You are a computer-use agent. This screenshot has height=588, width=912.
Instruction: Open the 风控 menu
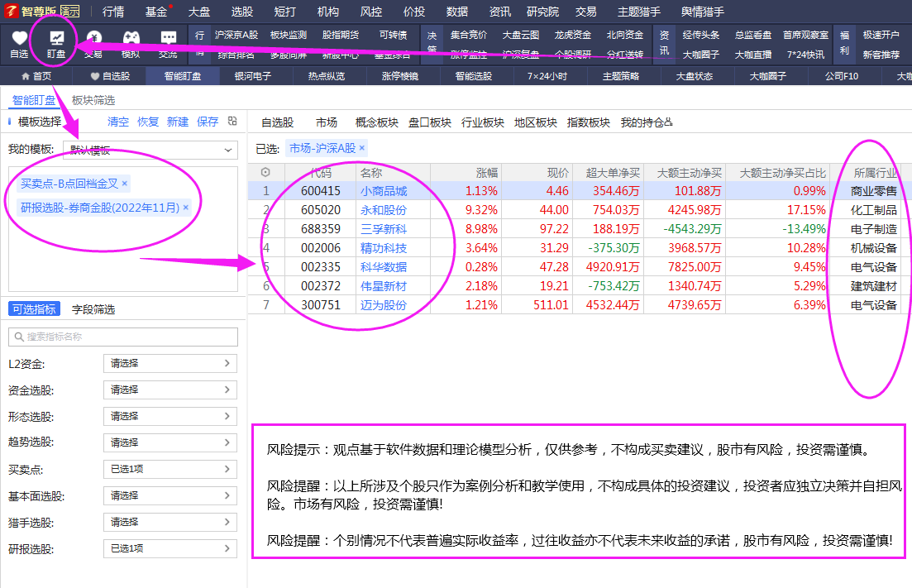(x=371, y=12)
